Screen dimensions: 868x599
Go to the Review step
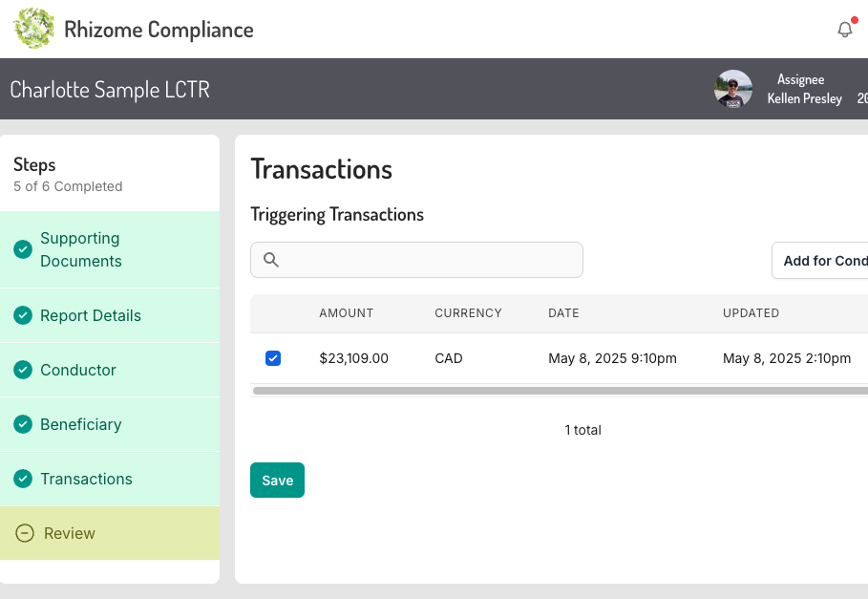point(70,533)
